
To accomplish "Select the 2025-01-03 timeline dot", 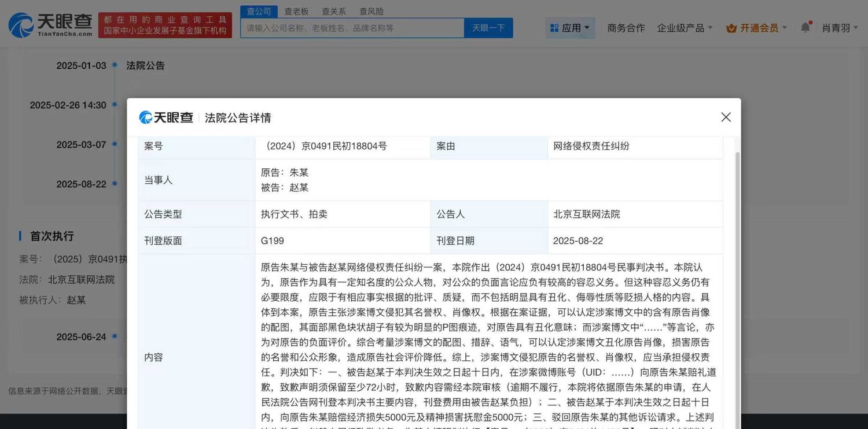I will click(115, 65).
